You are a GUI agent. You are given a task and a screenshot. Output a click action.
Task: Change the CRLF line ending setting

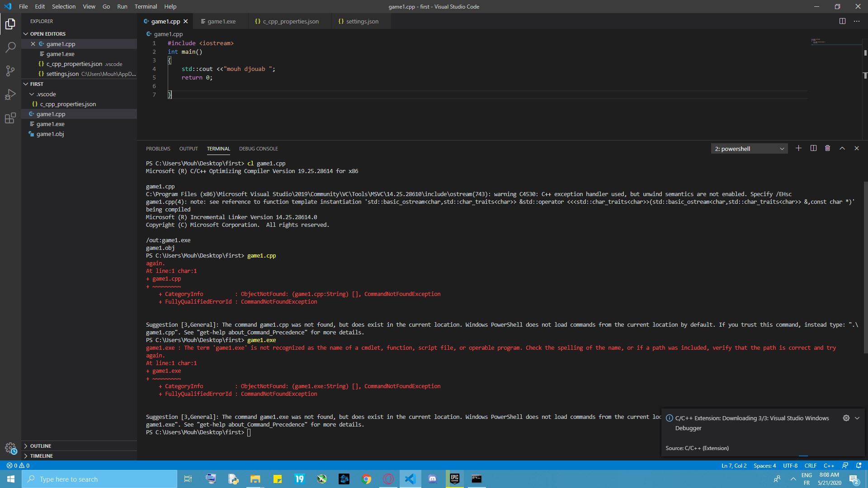point(810,465)
